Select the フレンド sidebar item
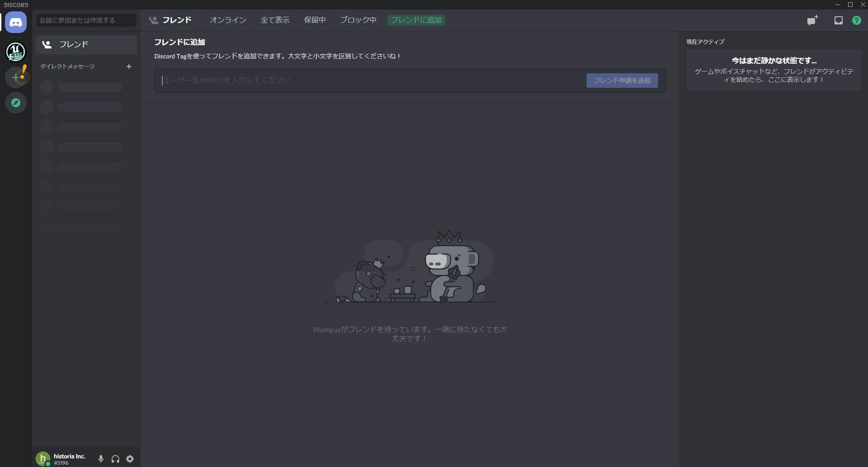Viewport: 868px width, 467px height. [86, 44]
